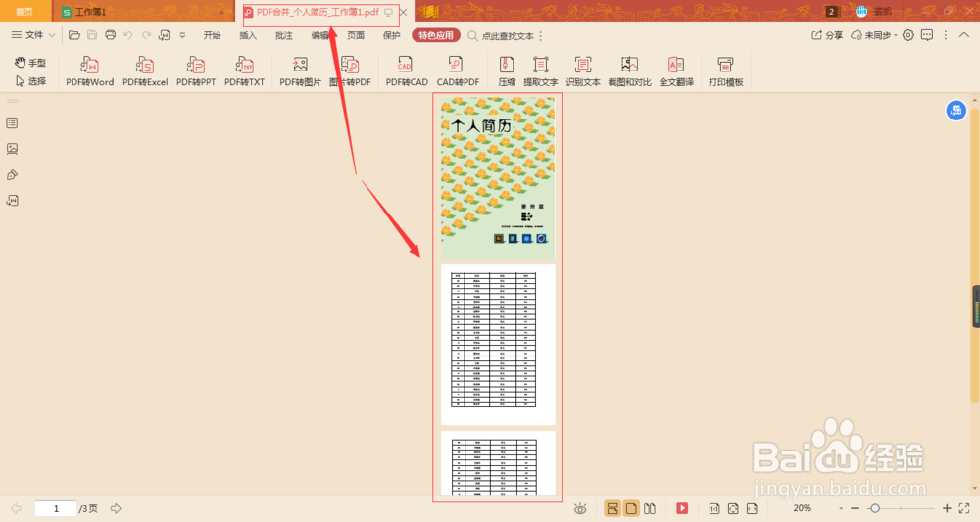Open zoom percentage dropdown
The image size is (980, 522).
[841, 509]
